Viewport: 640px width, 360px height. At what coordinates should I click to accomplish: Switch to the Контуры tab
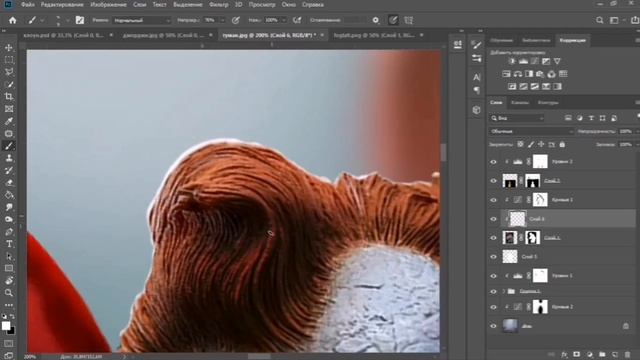(548, 102)
